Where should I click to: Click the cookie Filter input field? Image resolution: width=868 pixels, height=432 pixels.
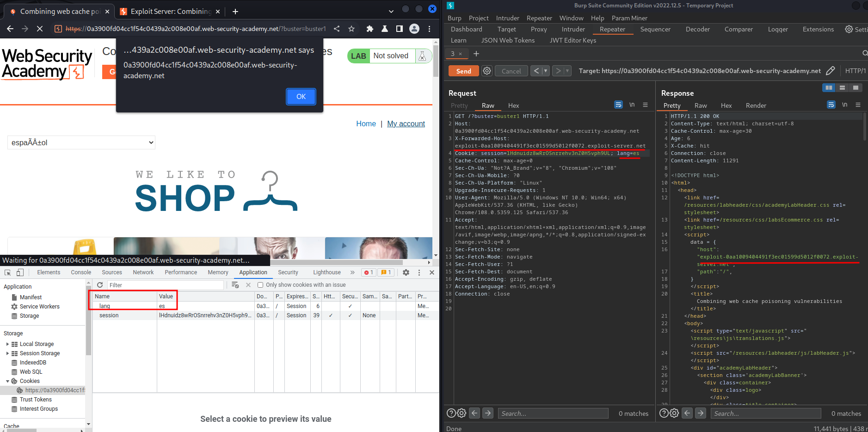tap(166, 285)
